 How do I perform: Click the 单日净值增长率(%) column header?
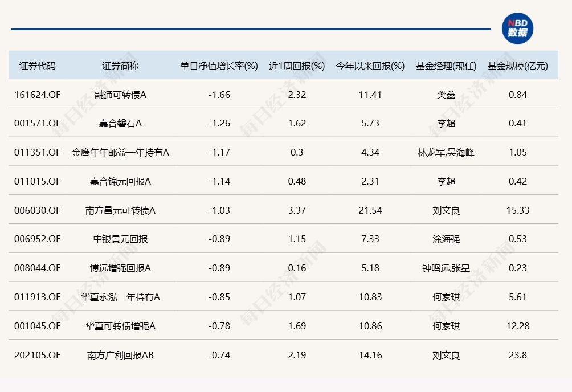point(219,66)
